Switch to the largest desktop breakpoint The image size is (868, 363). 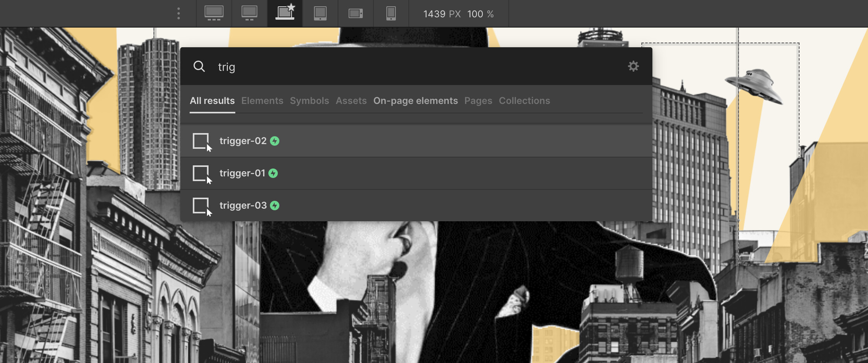pyautogui.click(x=214, y=13)
